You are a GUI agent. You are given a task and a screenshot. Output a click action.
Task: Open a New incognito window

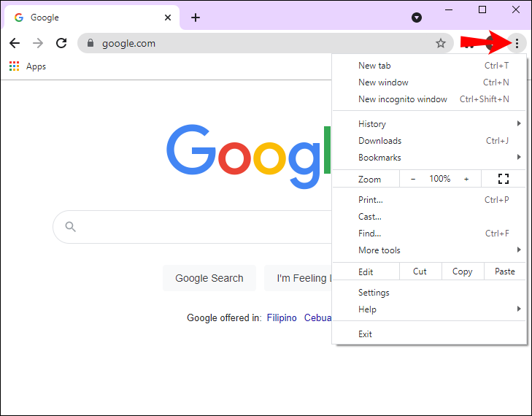[x=429, y=99]
